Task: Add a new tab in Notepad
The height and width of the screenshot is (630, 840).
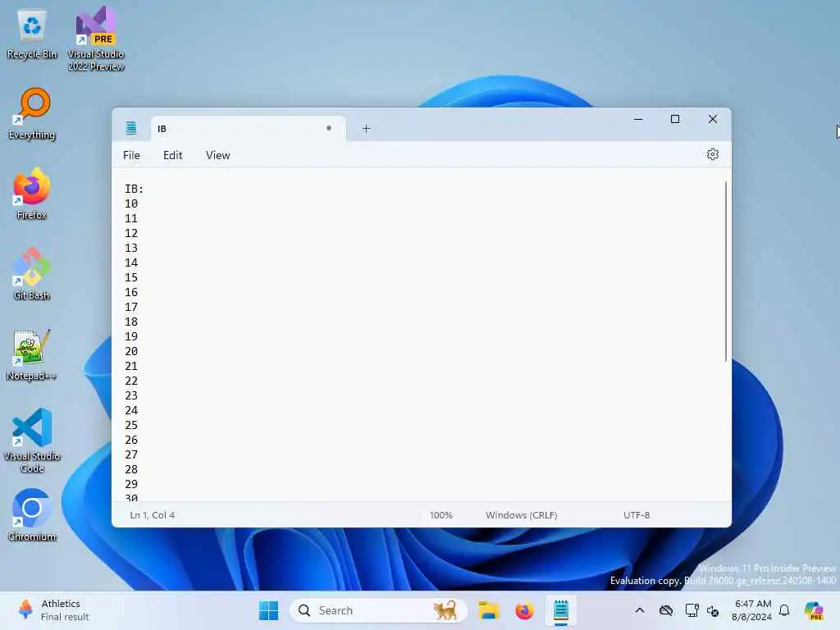Action: coord(366,129)
